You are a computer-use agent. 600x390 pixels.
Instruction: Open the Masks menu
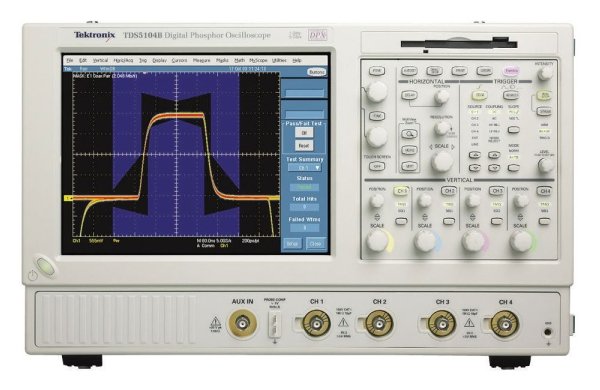222,60
